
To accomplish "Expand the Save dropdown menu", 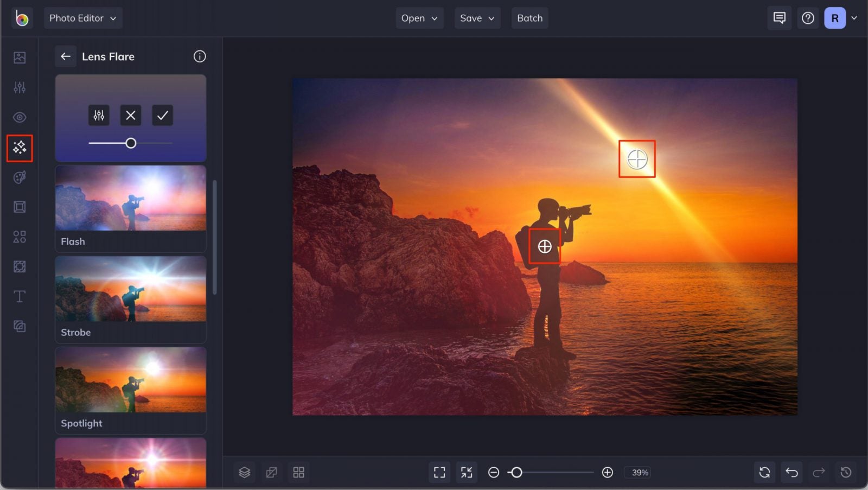I will click(477, 18).
